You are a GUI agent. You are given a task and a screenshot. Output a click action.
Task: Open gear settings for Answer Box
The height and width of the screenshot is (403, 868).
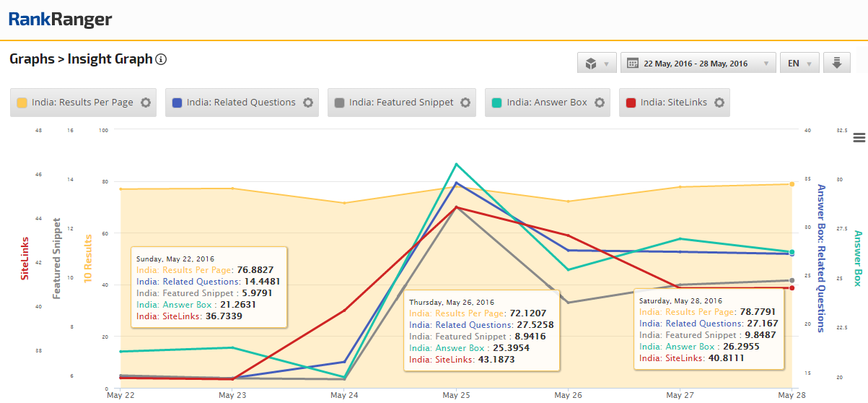pyautogui.click(x=600, y=103)
